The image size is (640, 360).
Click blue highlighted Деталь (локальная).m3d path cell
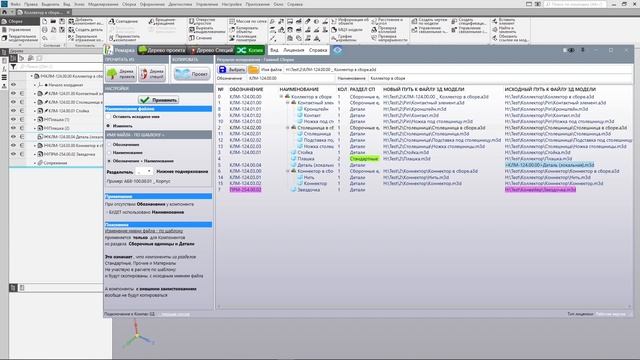[549, 165]
